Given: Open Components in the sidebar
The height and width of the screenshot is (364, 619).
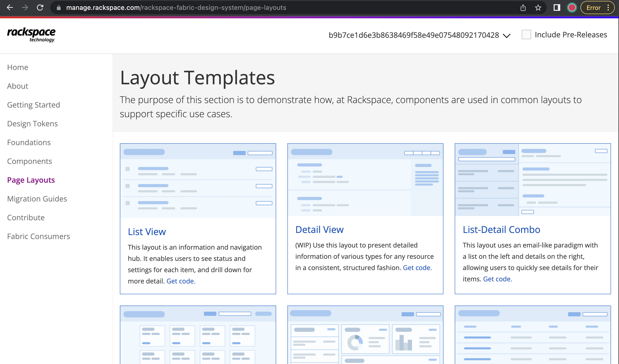Looking at the screenshot, I should pos(29,161).
